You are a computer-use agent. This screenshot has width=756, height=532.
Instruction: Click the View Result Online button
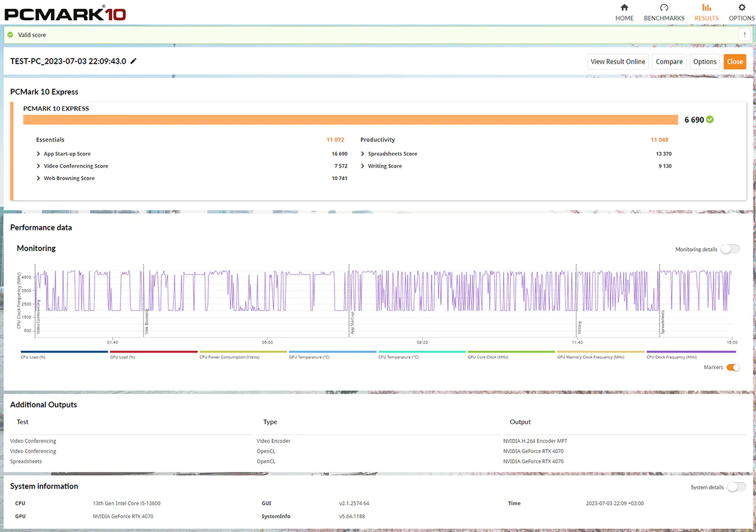point(618,61)
